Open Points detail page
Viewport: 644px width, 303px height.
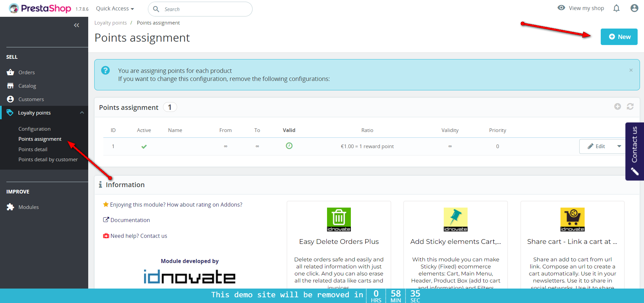33,149
